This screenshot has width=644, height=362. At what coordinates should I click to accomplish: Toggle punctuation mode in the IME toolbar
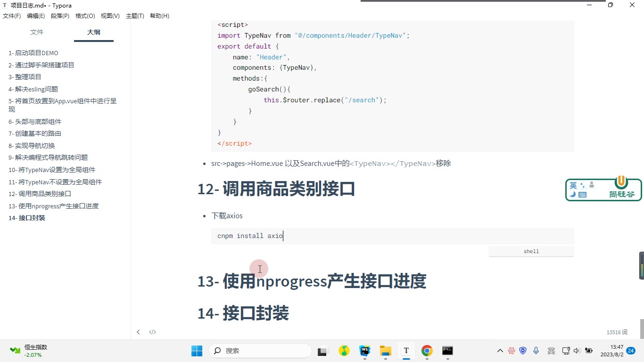coord(583,185)
